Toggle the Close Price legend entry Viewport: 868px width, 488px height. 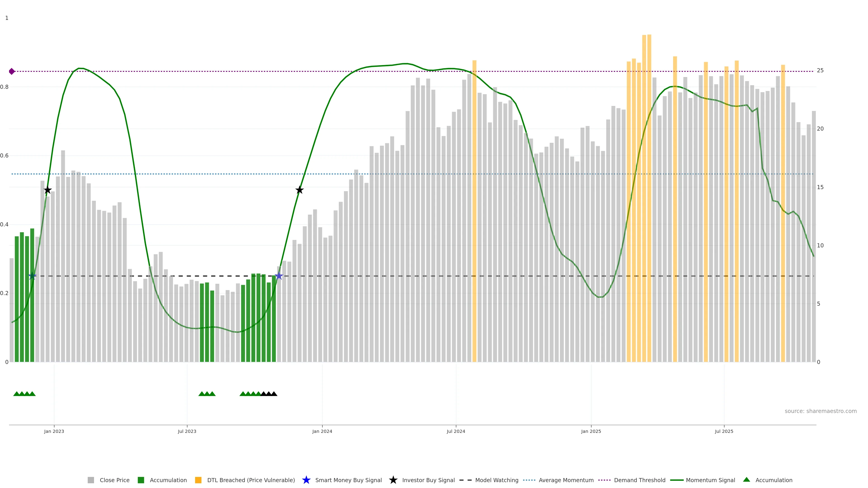[x=114, y=480]
